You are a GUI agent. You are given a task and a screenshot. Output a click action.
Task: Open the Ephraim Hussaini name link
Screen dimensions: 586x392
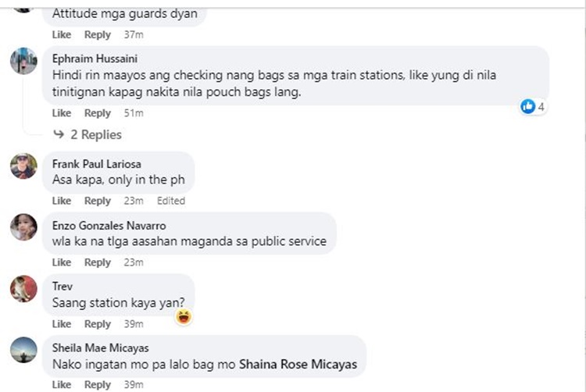coord(95,59)
